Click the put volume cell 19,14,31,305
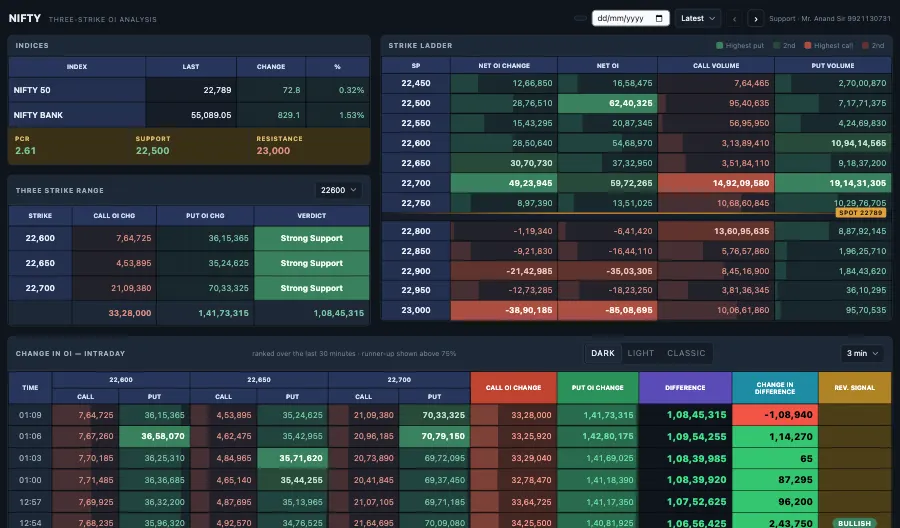This screenshot has width=900, height=528. tap(833, 183)
